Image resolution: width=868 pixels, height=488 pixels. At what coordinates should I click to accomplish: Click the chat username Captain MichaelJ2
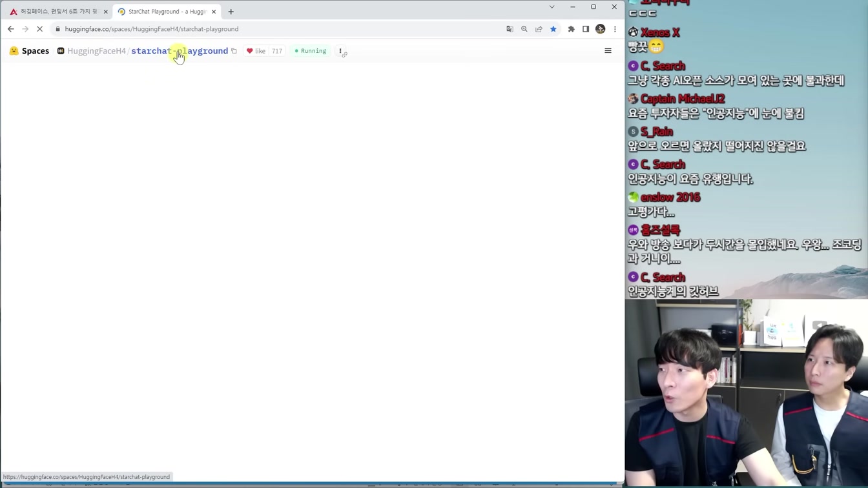pyautogui.click(x=683, y=99)
